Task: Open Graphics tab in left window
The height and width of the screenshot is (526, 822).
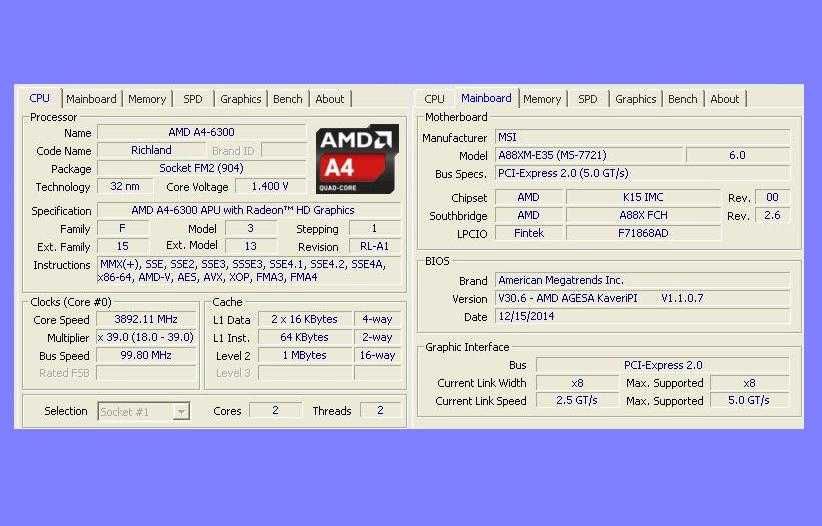Action: 241,99
